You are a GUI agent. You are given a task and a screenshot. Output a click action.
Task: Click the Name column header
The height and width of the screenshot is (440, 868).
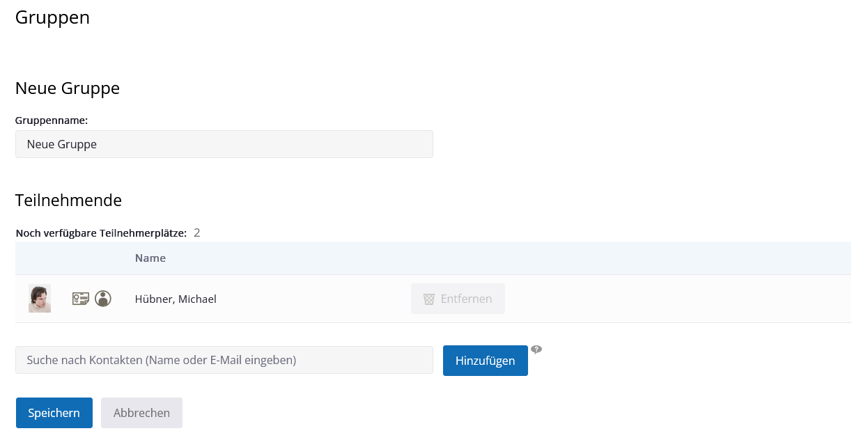150,258
